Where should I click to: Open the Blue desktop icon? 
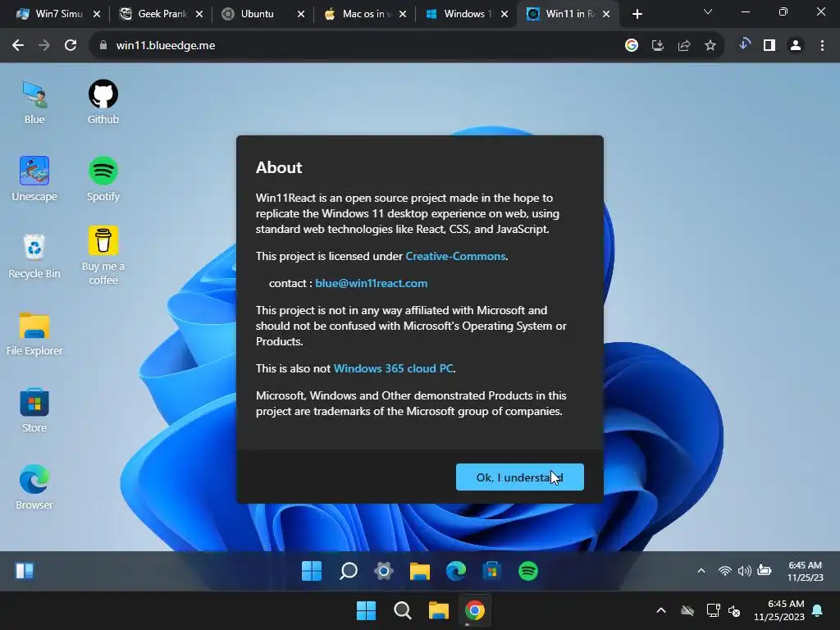coord(34,103)
